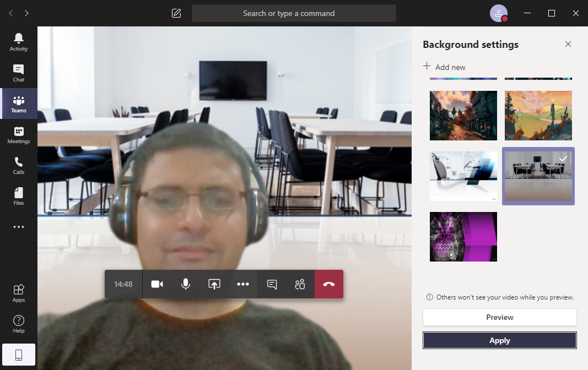Open Chat from the sidebar

(x=19, y=73)
